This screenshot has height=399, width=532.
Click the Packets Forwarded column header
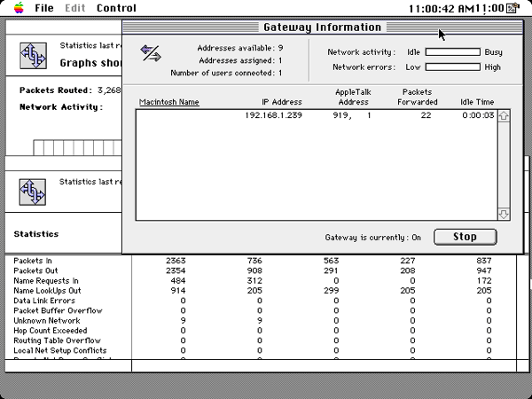coord(418,97)
